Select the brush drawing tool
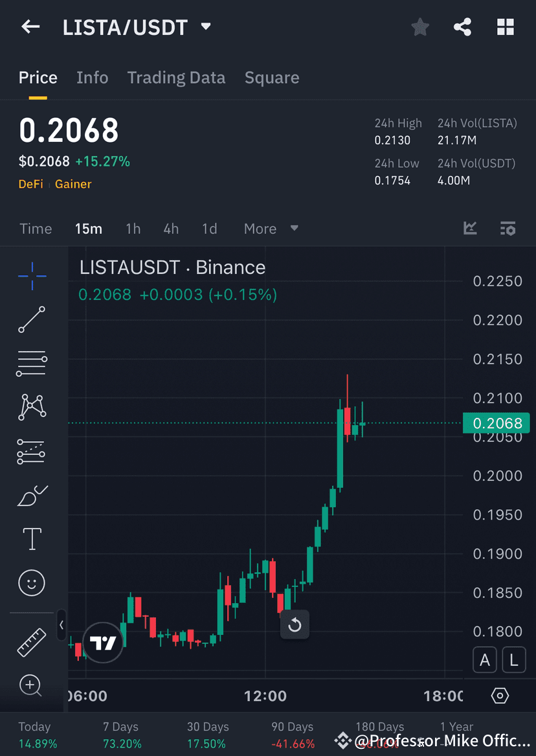The image size is (536, 756). [31, 496]
